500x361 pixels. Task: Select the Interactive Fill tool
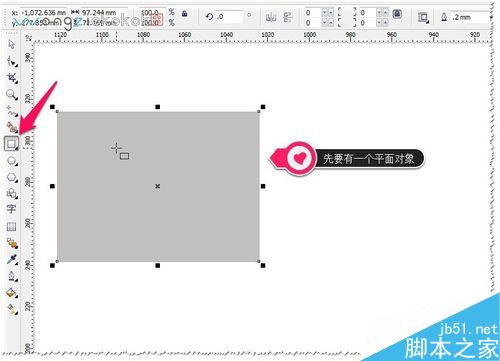(x=12, y=309)
